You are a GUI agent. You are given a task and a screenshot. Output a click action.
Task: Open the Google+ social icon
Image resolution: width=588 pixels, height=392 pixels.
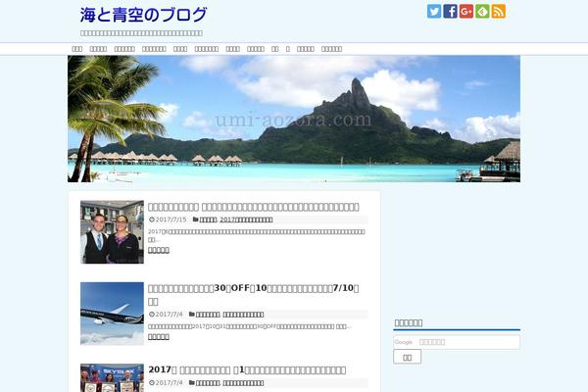click(466, 11)
